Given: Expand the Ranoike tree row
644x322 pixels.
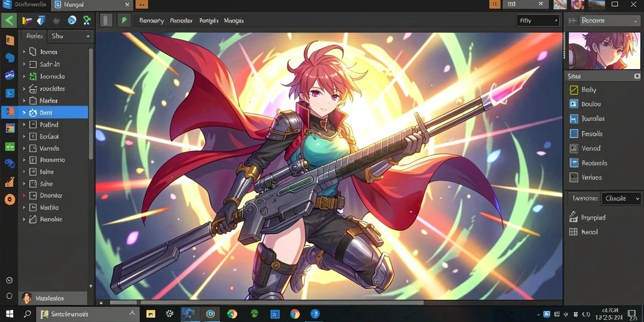Looking at the screenshot, I should [x=24, y=219].
